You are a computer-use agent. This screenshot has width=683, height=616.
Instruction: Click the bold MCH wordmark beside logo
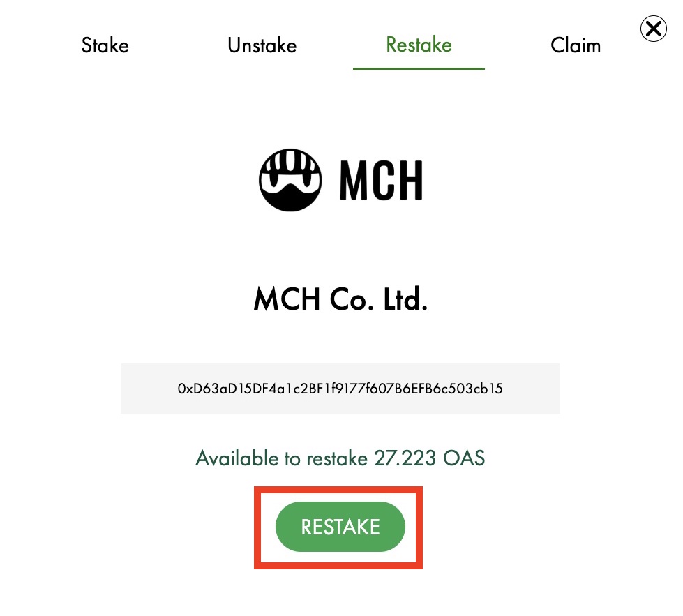coord(381,180)
